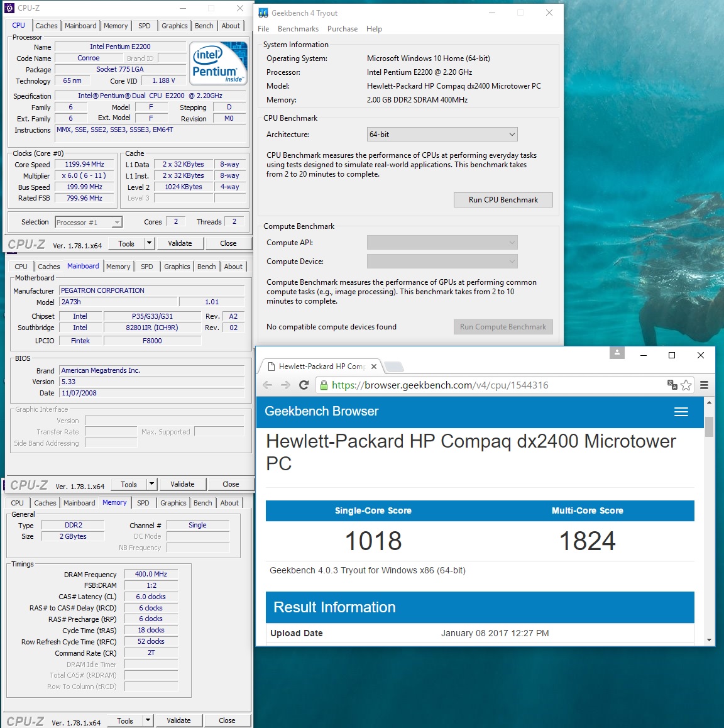Click the Name field Intel Pentium E2200
Viewport: 724px width, 728px height.
120,47
